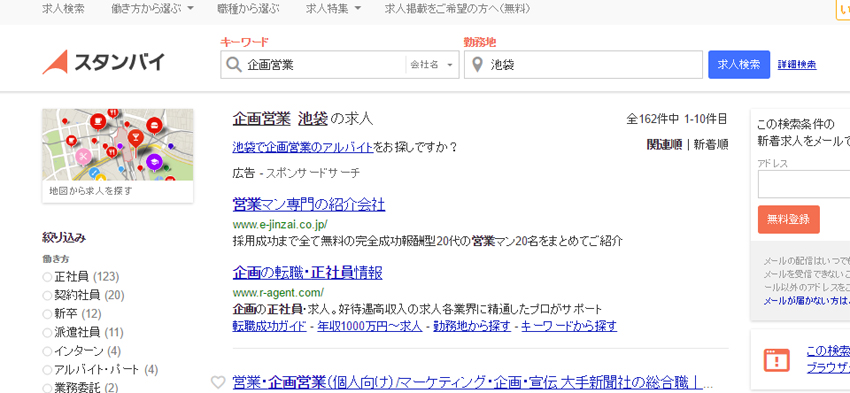Open 池袋で企画営業のアルバイト link
The height and width of the screenshot is (393, 850).
click(302, 146)
